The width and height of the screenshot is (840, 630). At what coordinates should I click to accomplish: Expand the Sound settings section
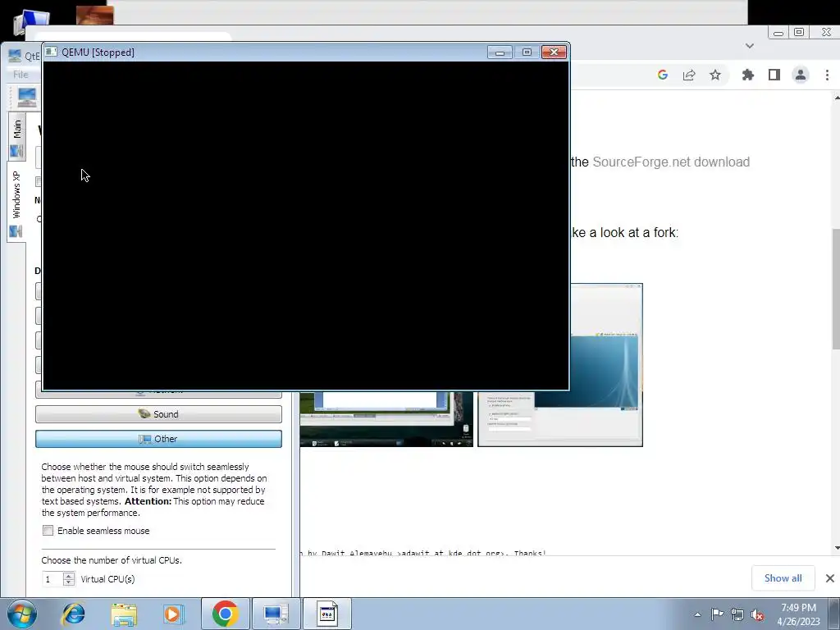158,414
